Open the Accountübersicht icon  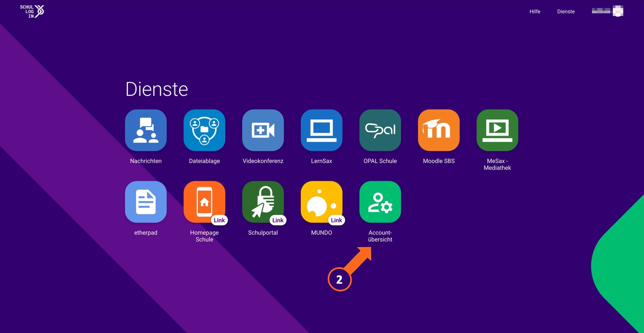(x=380, y=202)
